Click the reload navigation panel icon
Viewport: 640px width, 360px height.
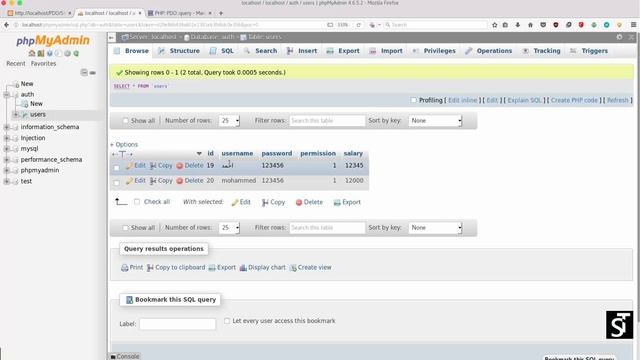click(76, 53)
